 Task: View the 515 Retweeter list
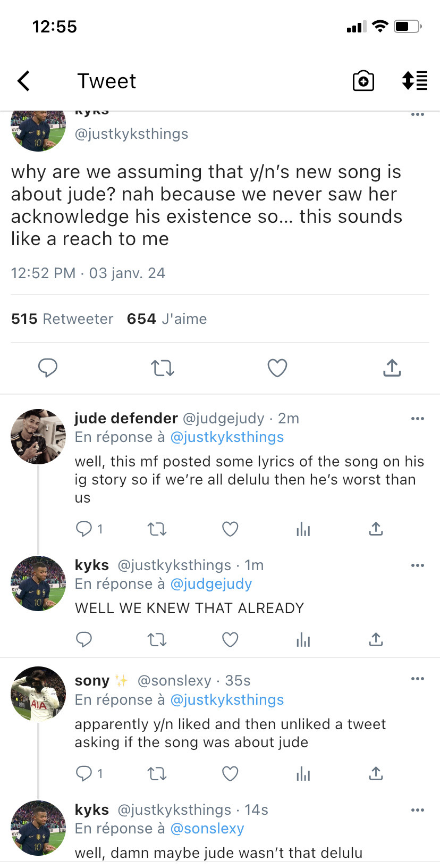click(62, 319)
